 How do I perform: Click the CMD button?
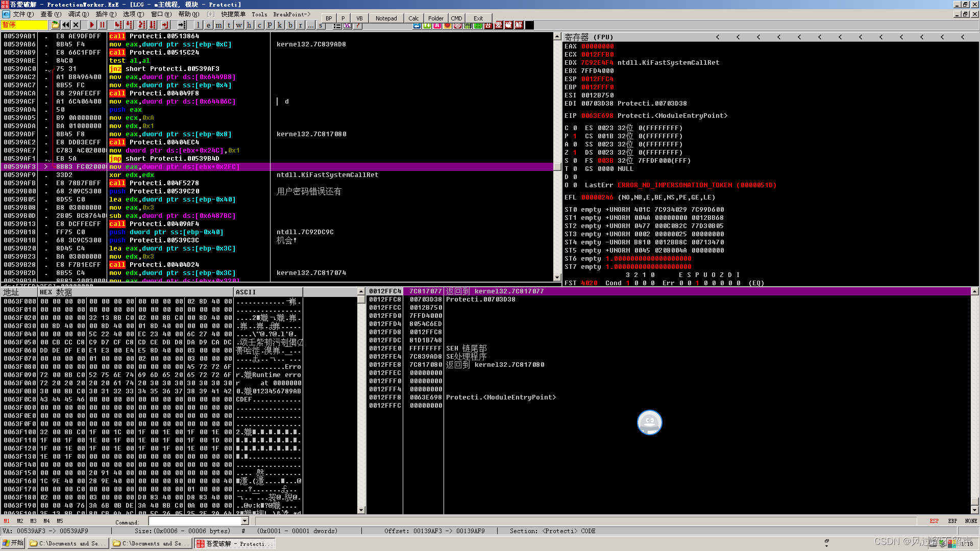pyautogui.click(x=456, y=18)
